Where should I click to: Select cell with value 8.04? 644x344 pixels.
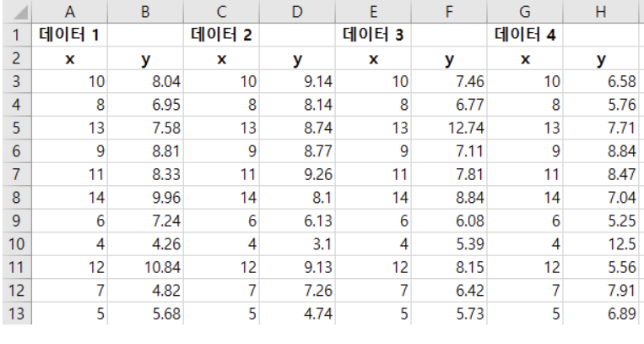pyautogui.click(x=145, y=81)
